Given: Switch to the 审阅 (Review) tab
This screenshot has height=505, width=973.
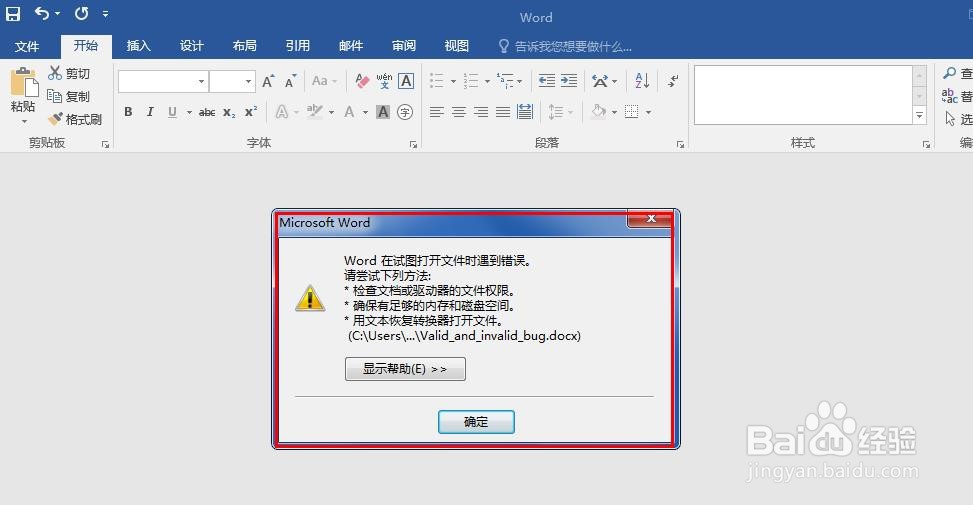Looking at the screenshot, I should [x=403, y=46].
